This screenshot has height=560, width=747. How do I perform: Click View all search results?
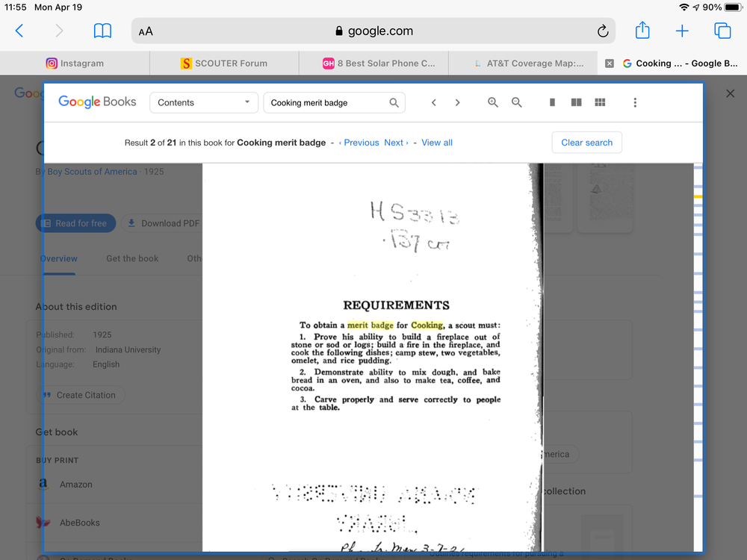point(437,143)
